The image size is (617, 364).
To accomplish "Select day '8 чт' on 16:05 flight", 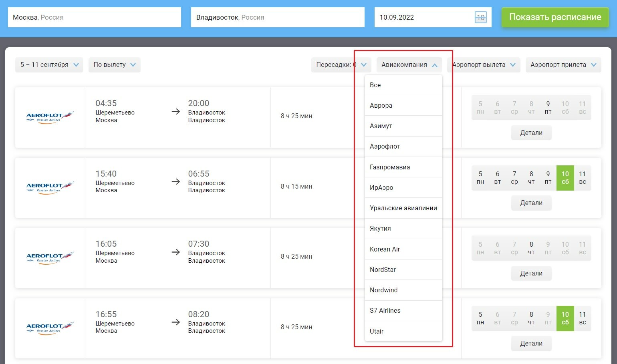I will pyautogui.click(x=531, y=248).
